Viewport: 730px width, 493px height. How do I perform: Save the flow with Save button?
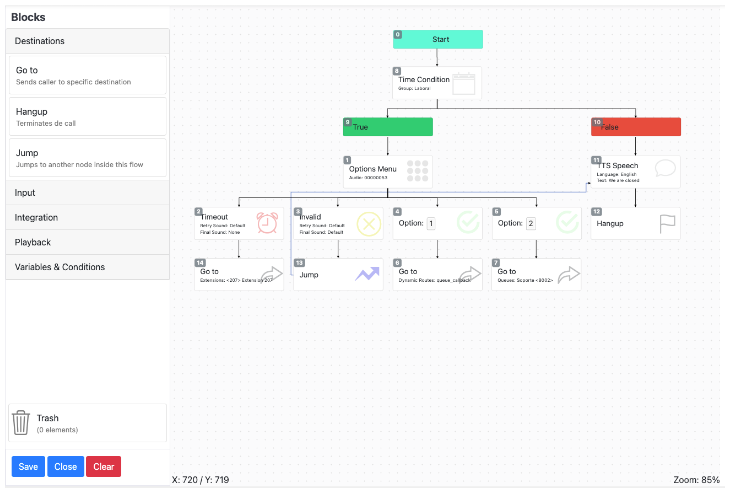(28, 466)
